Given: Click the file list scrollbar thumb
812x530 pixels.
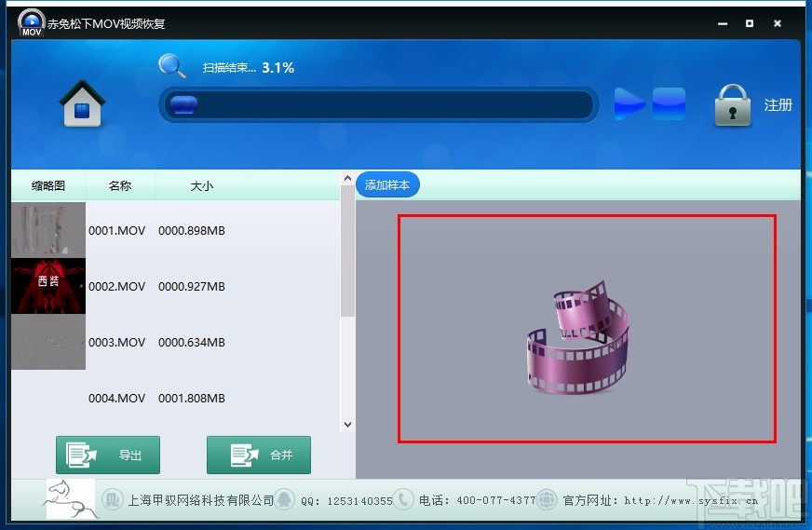Looking at the screenshot, I should [x=348, y=251].
